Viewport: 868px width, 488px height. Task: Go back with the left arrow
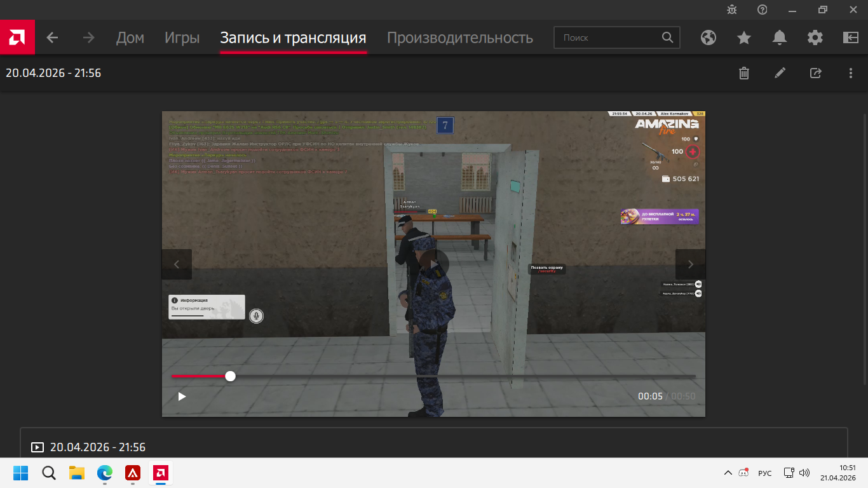(x=52, y=37)
